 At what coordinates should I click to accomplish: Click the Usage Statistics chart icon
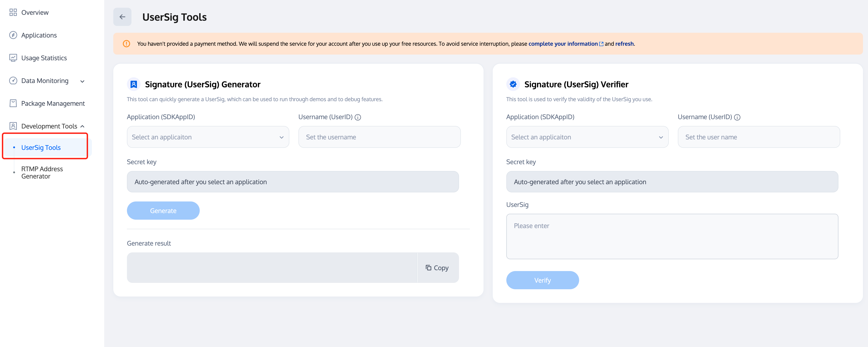(13, 58)
